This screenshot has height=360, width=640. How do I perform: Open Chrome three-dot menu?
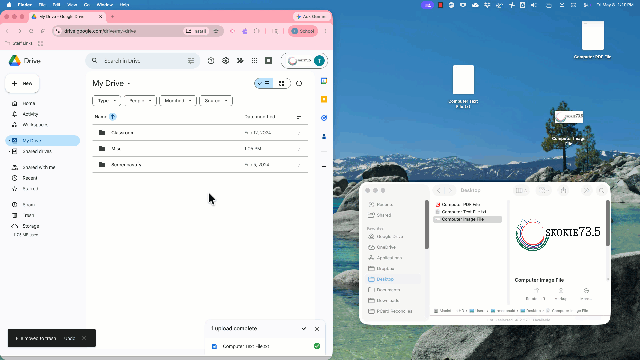tap(325, 31)
